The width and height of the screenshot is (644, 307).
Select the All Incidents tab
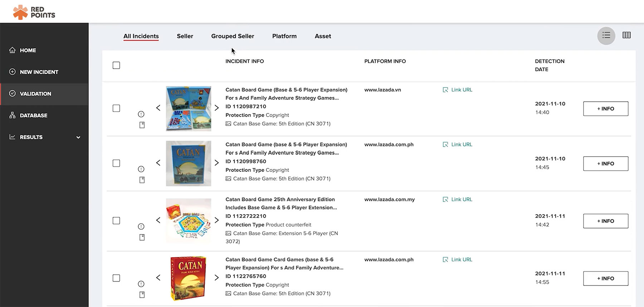pos(141,36)
